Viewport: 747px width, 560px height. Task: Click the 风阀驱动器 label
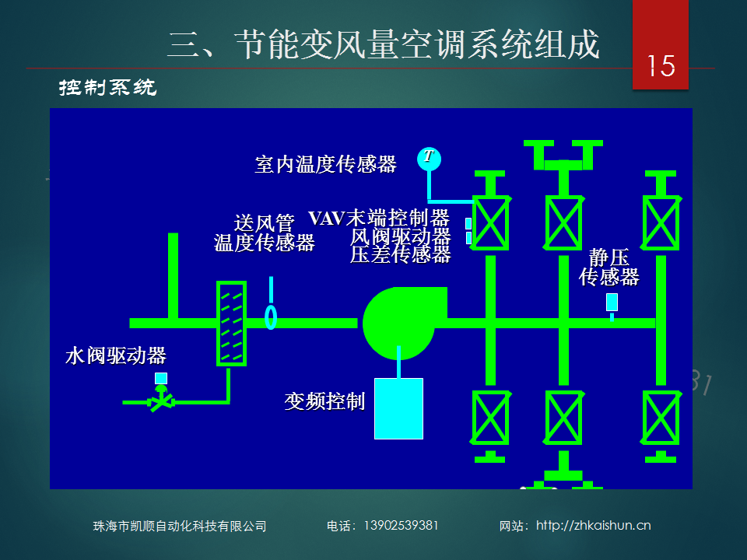coord(400,236)
